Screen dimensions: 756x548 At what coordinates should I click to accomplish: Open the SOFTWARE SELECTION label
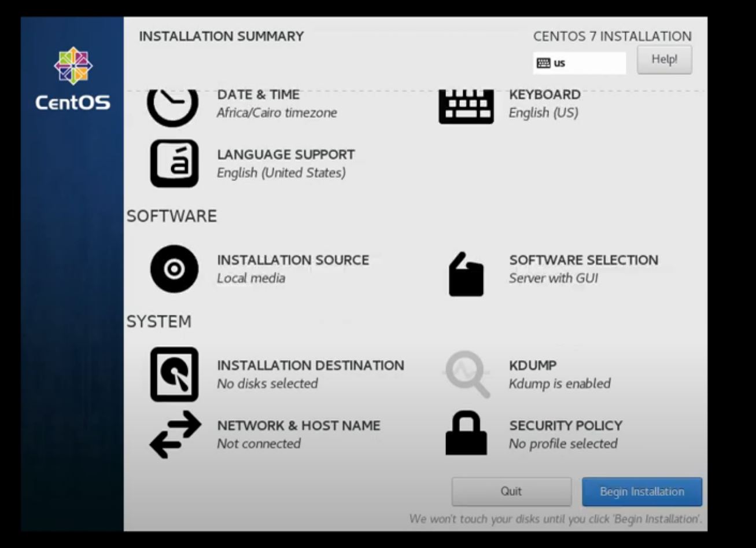coord(584,260)
